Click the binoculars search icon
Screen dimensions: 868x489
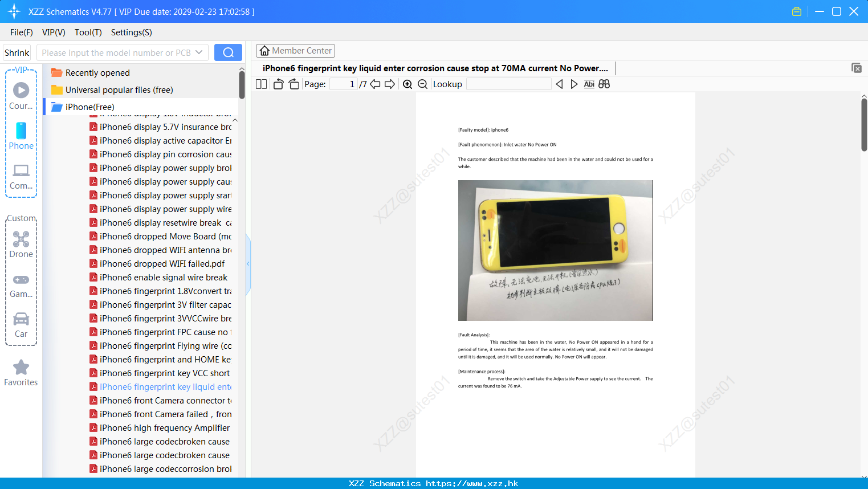(x=604, y=84)
